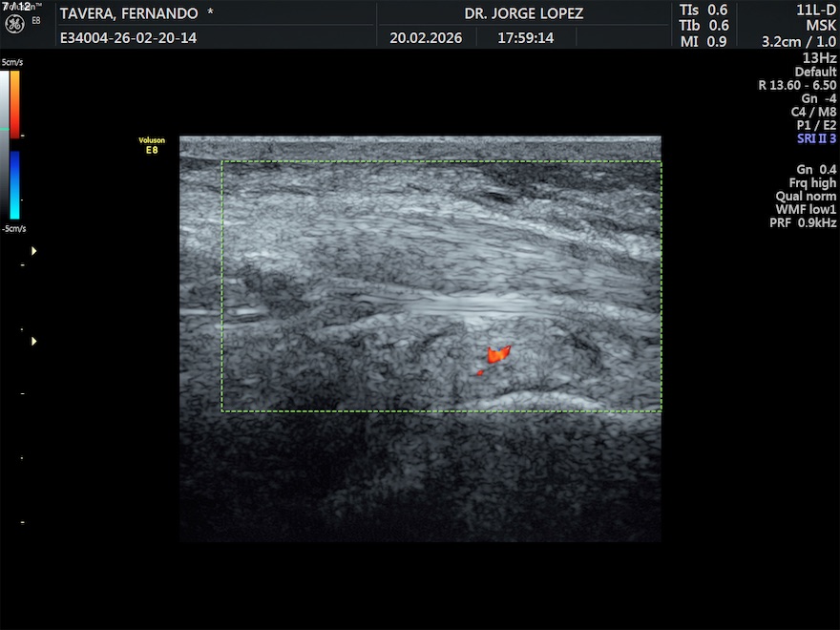Click the MI 0.9 index readout
Screen dimensions: 840x630
click(x=703, y=41)
